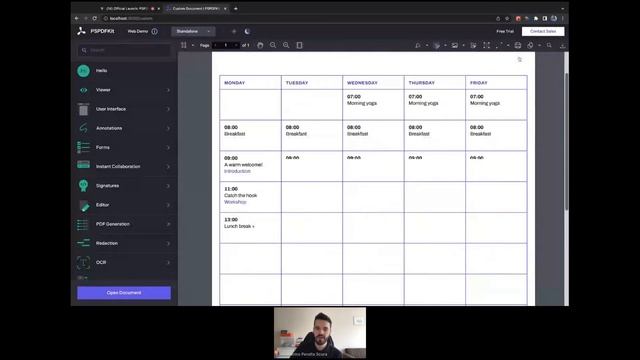Click the WEDNESDAY column header text

coord(362,83)
